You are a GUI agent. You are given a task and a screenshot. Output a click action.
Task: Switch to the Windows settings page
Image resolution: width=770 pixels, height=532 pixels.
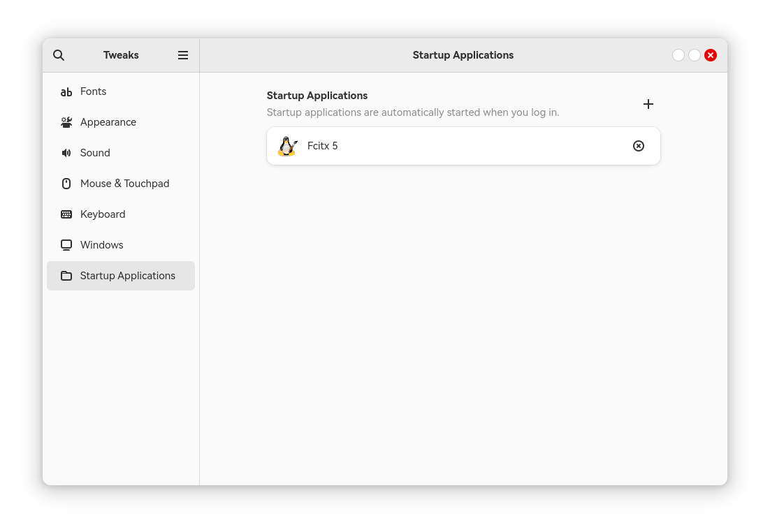click(x=102, y=245)
